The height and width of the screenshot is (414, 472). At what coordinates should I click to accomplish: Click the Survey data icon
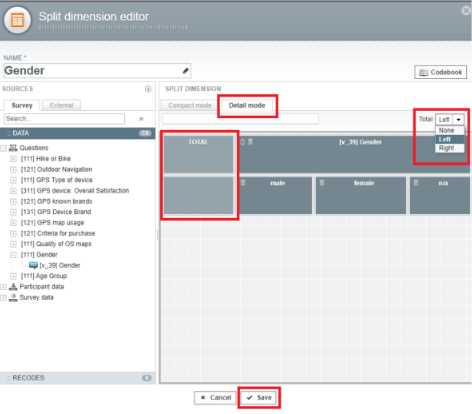coord(13,297)
